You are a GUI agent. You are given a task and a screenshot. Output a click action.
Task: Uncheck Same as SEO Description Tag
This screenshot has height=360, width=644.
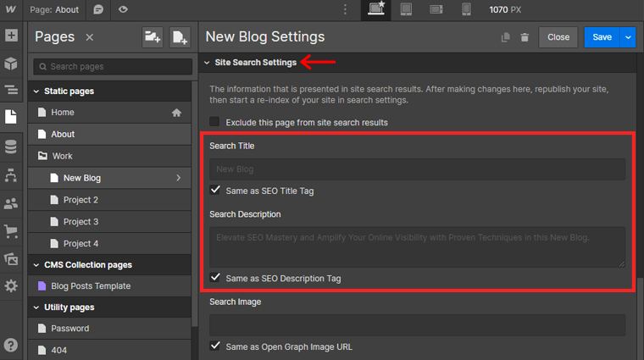pos(215,278)
